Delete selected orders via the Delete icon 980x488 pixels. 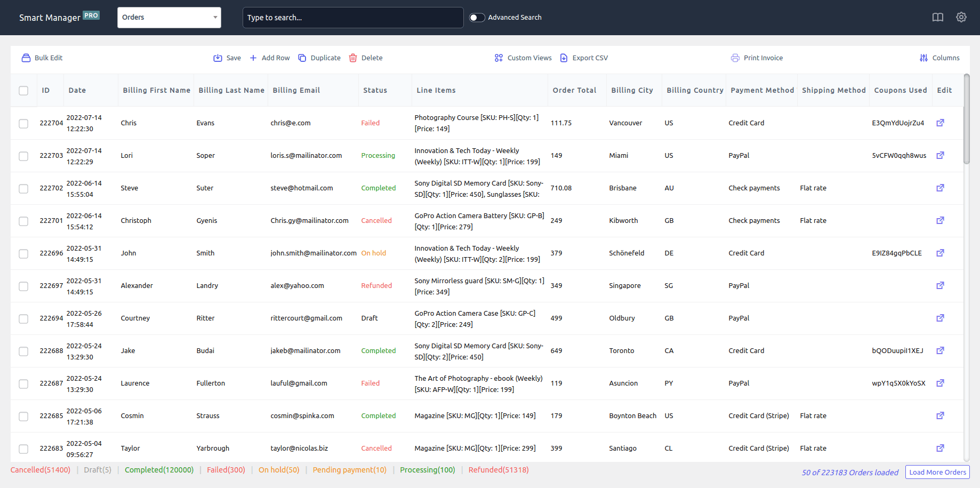point(365,58)
